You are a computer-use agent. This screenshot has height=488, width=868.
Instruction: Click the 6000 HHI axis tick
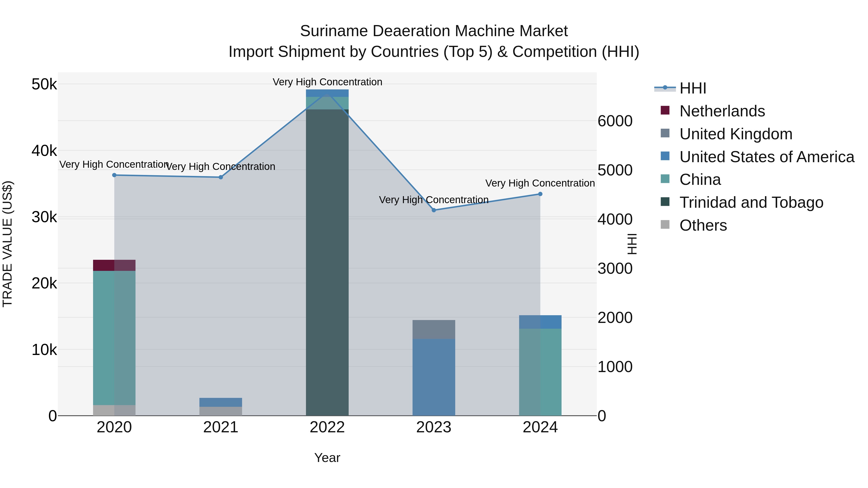[x=615, y=121]
